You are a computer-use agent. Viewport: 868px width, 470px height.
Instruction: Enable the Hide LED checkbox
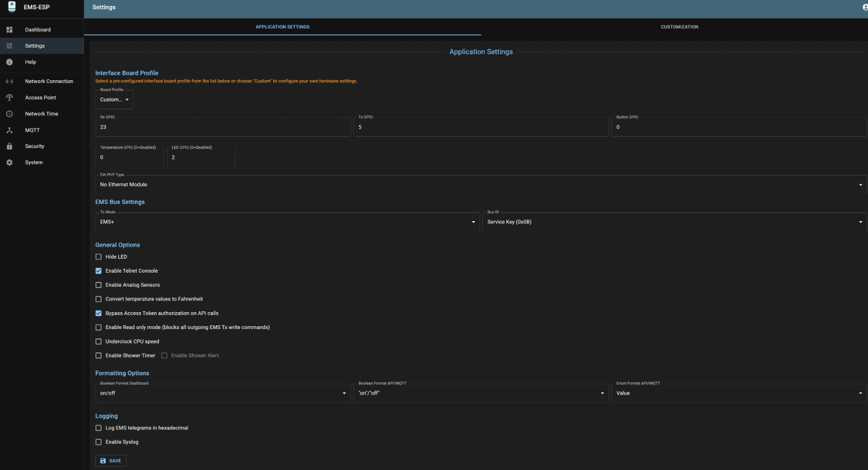pyautogui.click(x=99, y=257)
